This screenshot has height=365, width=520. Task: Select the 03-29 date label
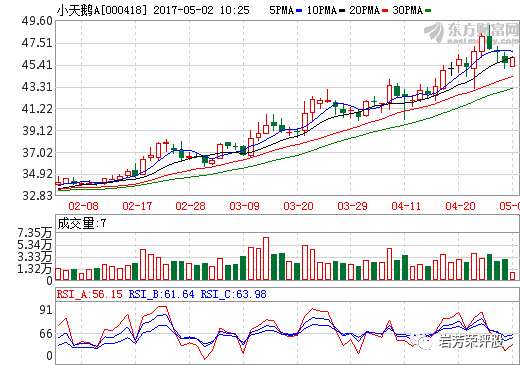click(x=352, y=206)
